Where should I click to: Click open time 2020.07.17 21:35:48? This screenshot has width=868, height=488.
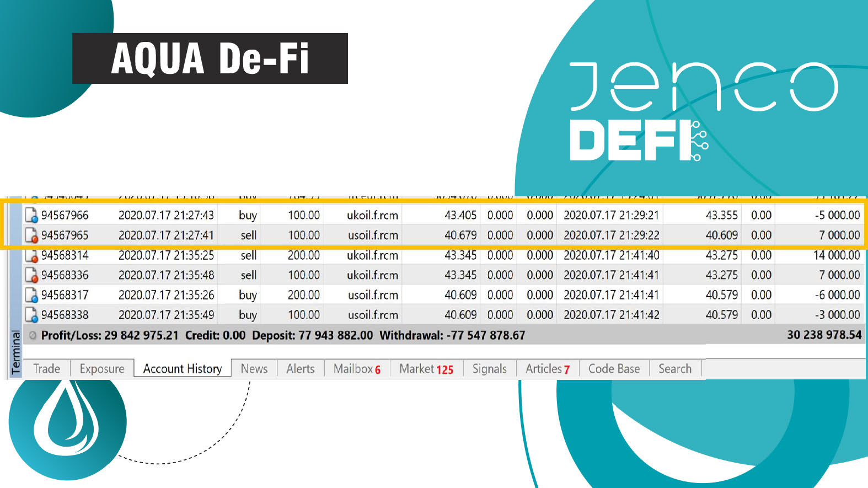click(166, 275)
